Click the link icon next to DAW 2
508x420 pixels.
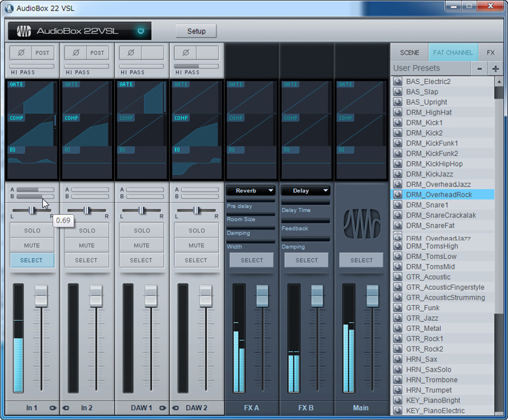(x=176, y=408)
